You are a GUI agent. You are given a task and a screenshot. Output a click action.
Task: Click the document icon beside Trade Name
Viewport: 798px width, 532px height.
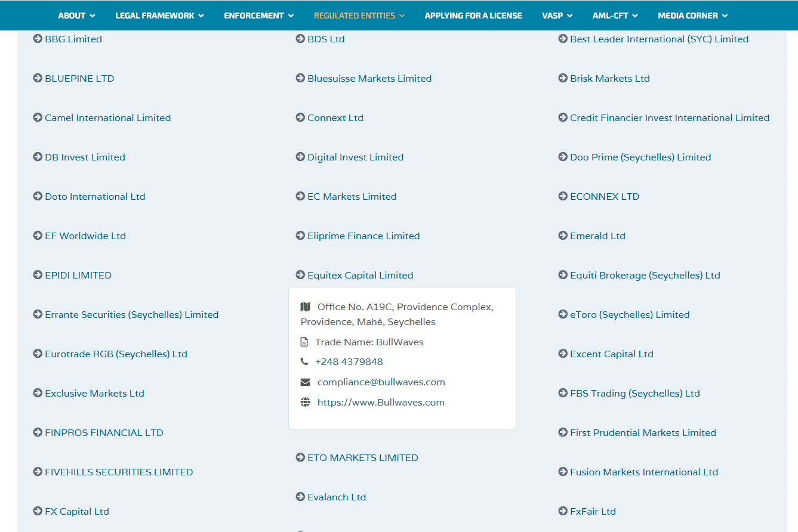[304, 342]
